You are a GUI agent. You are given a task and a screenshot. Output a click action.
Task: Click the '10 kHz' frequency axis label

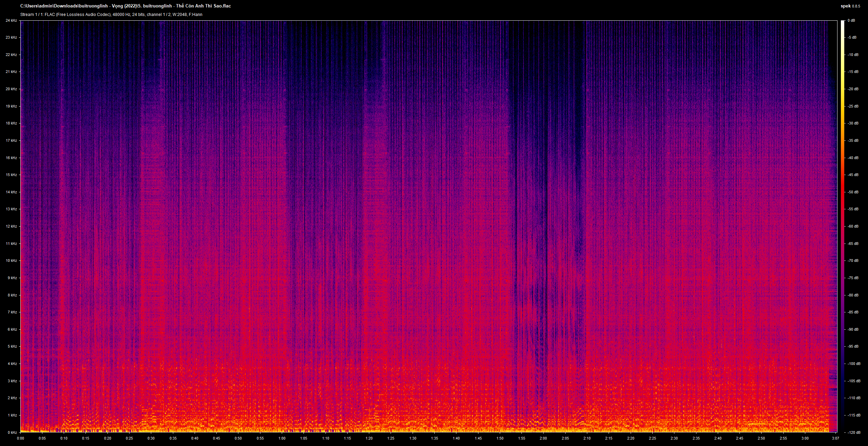pos(11,260)
